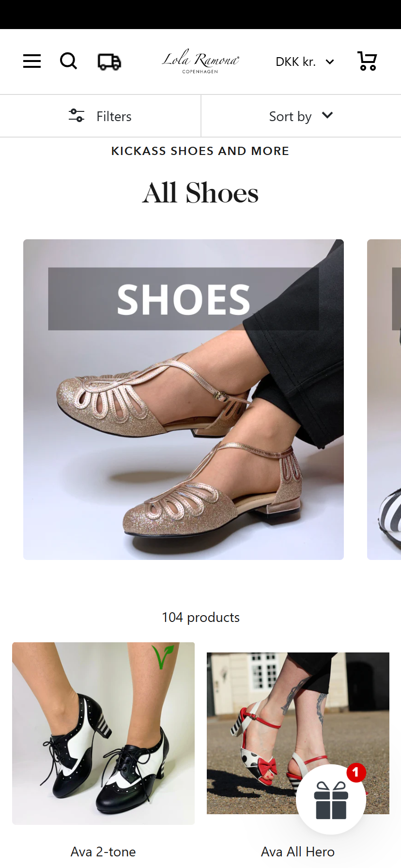
Task: View the Ava All Hero sandal photo
Action: click(x=298, y=733)
